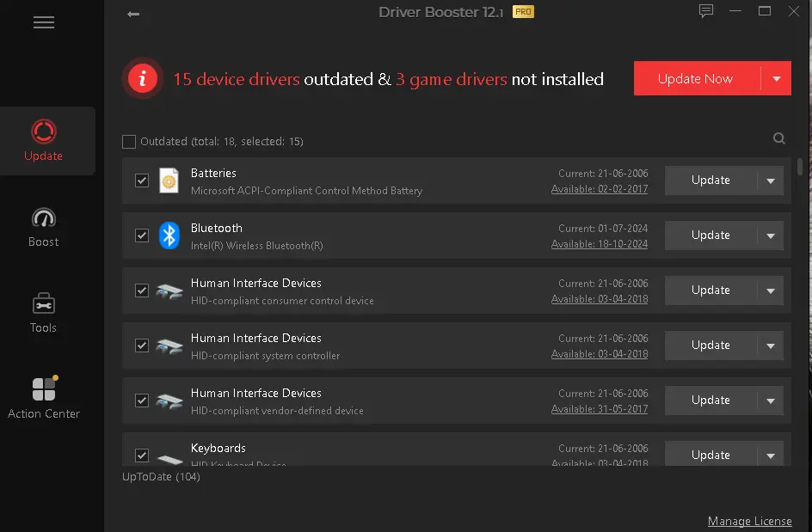
Task: Click the back arrow icon
Action: (x=133, y=14)
